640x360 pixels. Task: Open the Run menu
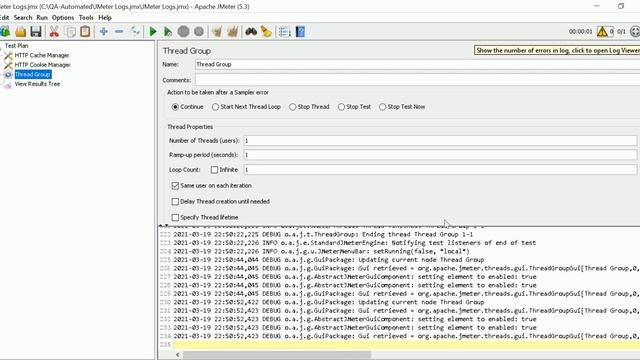click(42, 18)
